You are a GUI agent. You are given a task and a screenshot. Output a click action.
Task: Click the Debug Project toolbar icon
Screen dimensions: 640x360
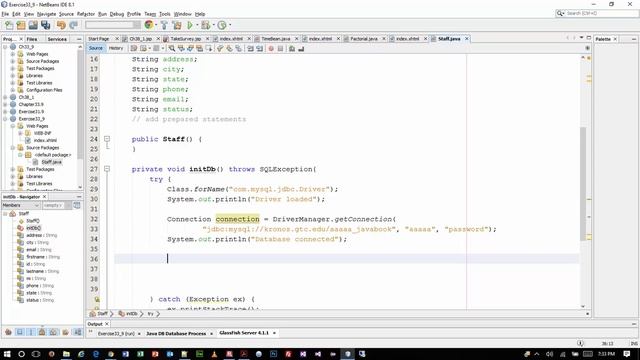[x=205, y=25]
